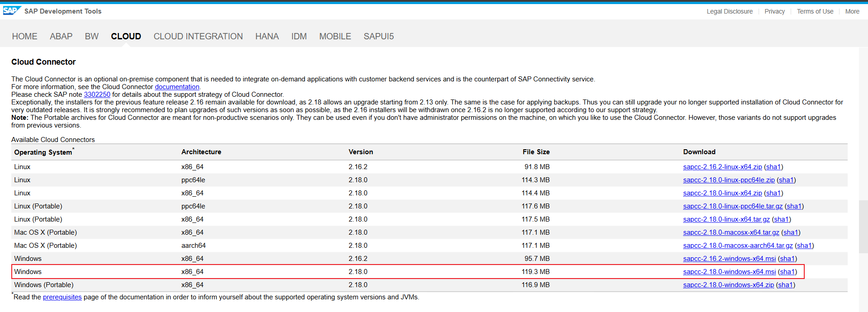Open sha1 for sapcc-2.16.2-windows-x64.msi
This screenshot has height=312, width=868.
788,259
